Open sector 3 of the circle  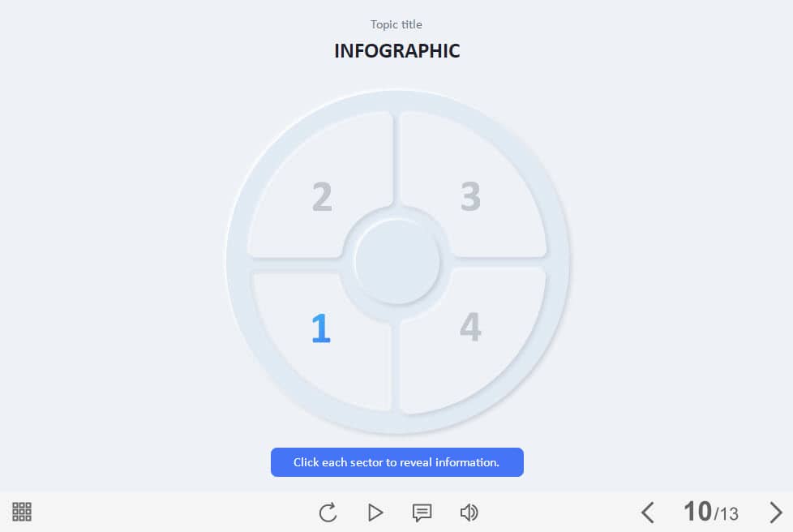[x=471, y=196]
